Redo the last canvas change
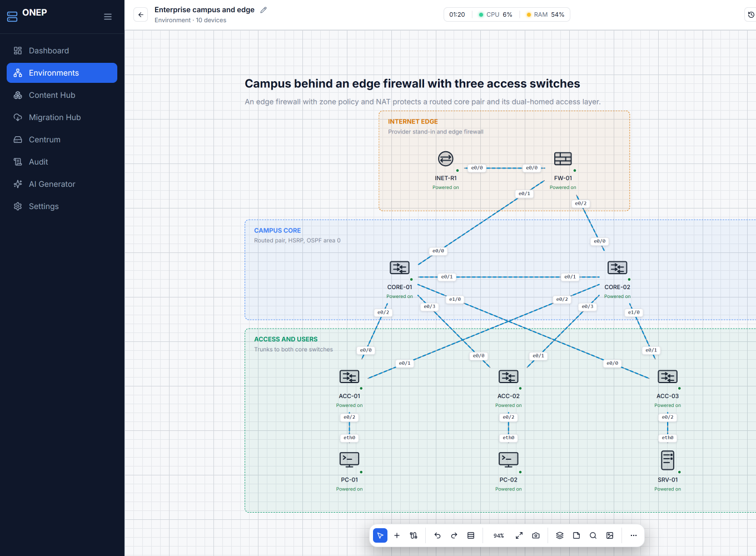The height and width of the screenshot is (556, 756). (454, 535)
